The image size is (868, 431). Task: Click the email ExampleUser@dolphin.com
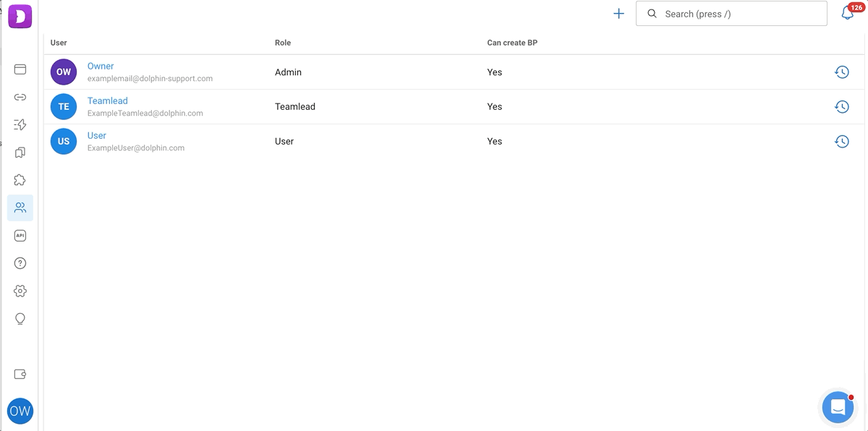coord(136,148)
